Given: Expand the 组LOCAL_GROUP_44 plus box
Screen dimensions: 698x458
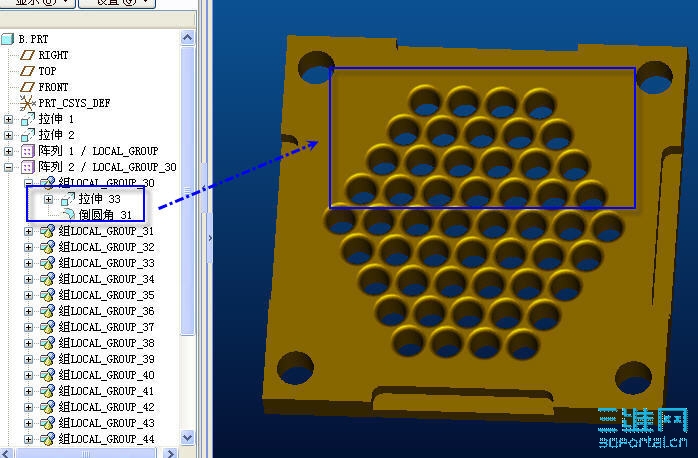Looking at the screenshot, I should [28, 439].
